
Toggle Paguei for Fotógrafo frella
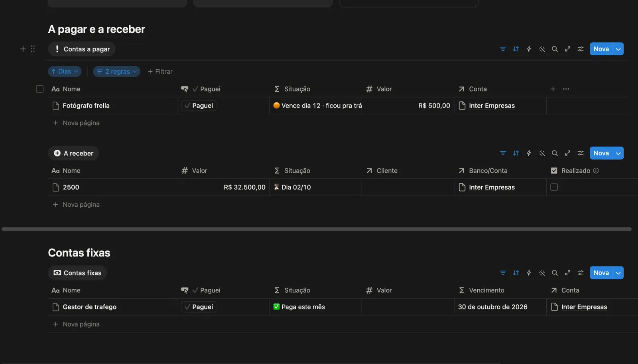pos(199,106)
